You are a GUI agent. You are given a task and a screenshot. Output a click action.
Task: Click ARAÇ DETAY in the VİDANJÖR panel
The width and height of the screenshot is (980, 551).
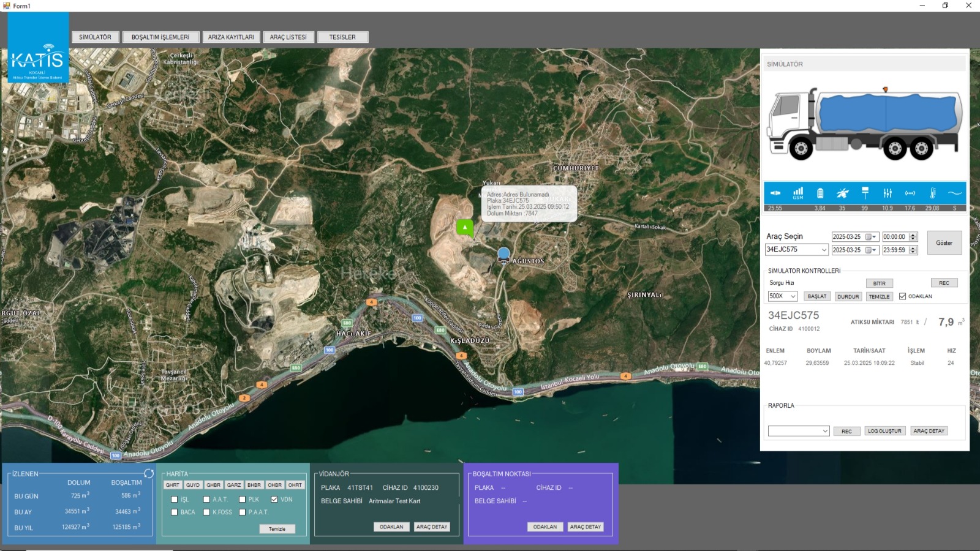432,527
